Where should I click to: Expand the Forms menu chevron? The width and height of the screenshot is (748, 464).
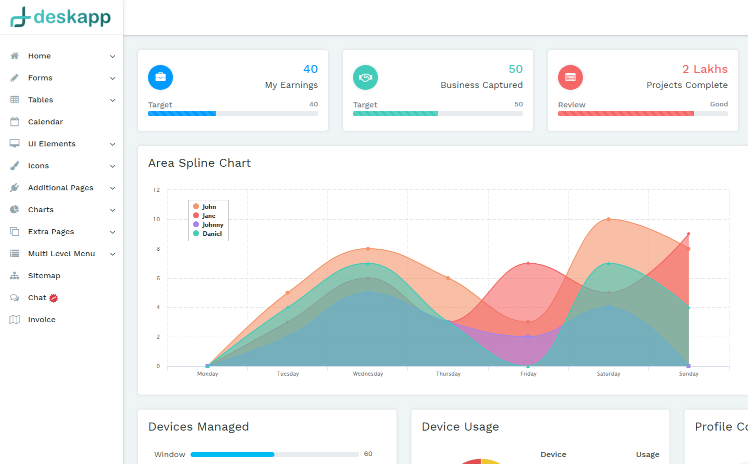click(x=113, y=78)
